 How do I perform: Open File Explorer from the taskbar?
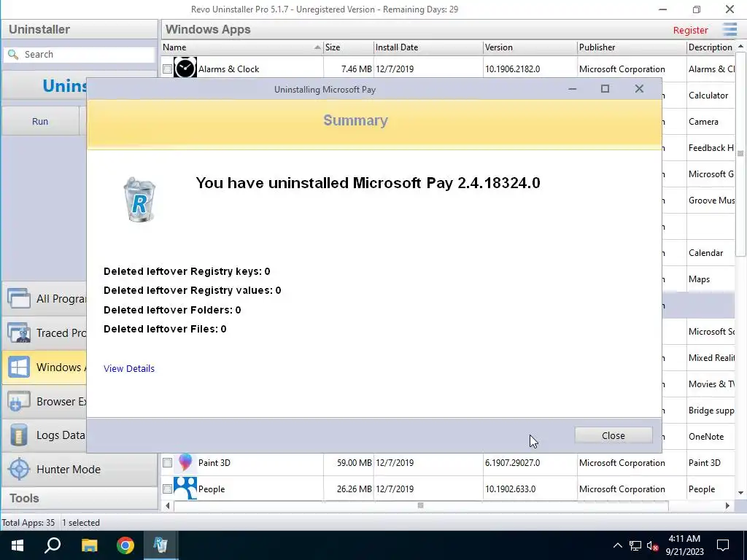[x=89, y=545]
